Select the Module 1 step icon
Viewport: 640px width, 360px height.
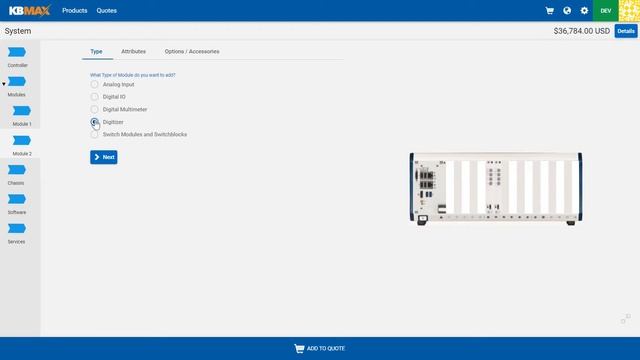22,111
